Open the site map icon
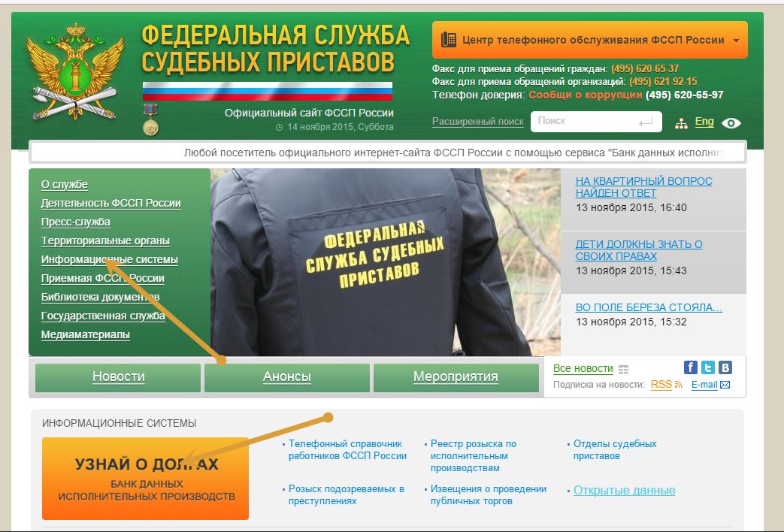This screenshot has height=532, width=784. [x=681, y=123]
